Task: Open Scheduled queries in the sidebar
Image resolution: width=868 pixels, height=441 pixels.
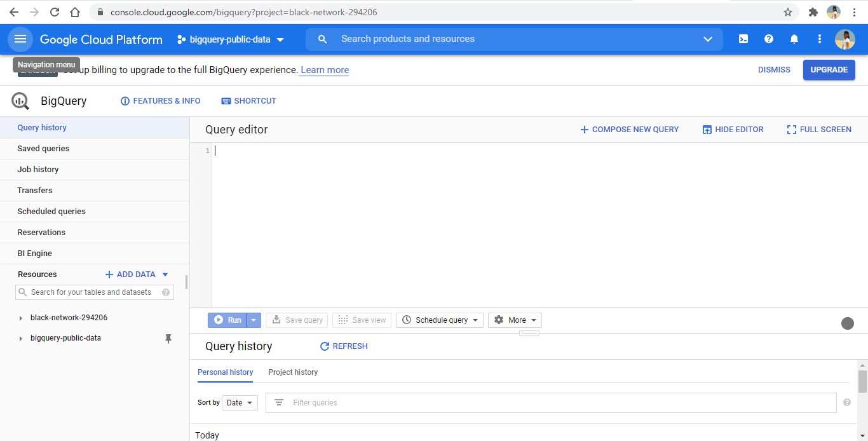Action: [x=95, y=212]
